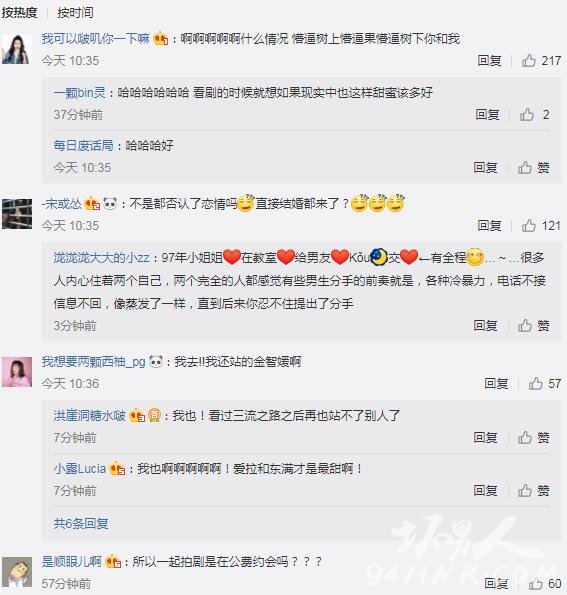Click membership badge next to 小墨Lucia

pos(117,469)
